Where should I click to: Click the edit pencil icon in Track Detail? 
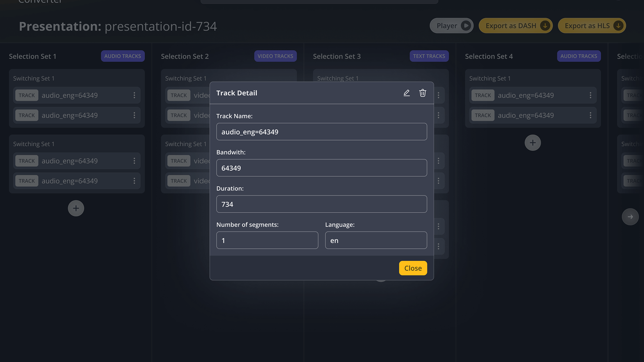point(406,93)
